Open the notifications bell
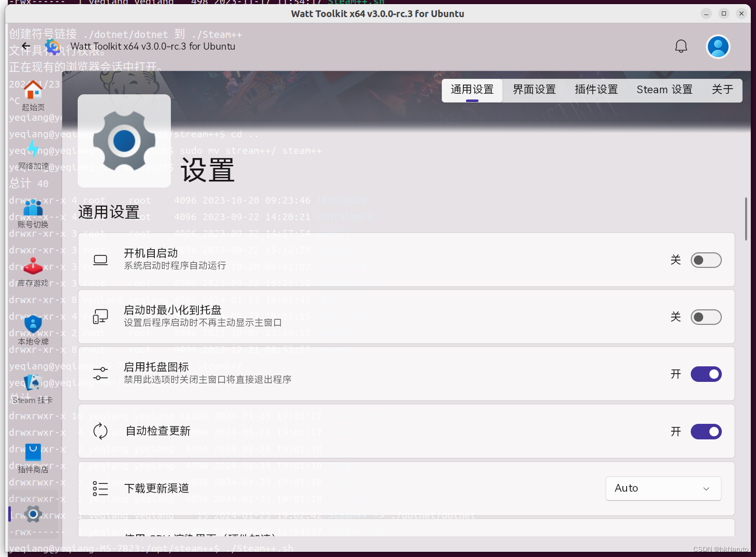 click(681, 47)
